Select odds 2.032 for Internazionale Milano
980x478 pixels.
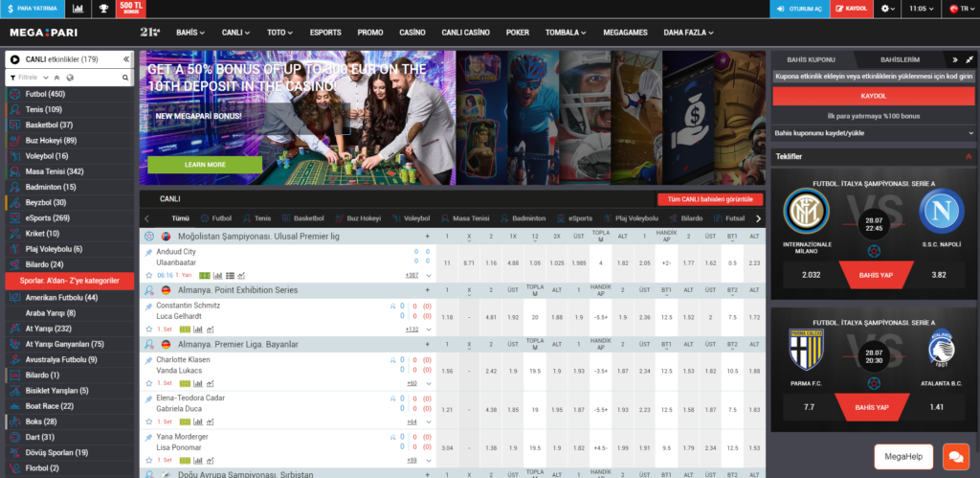pyautogui.click(x=811, y=275)
